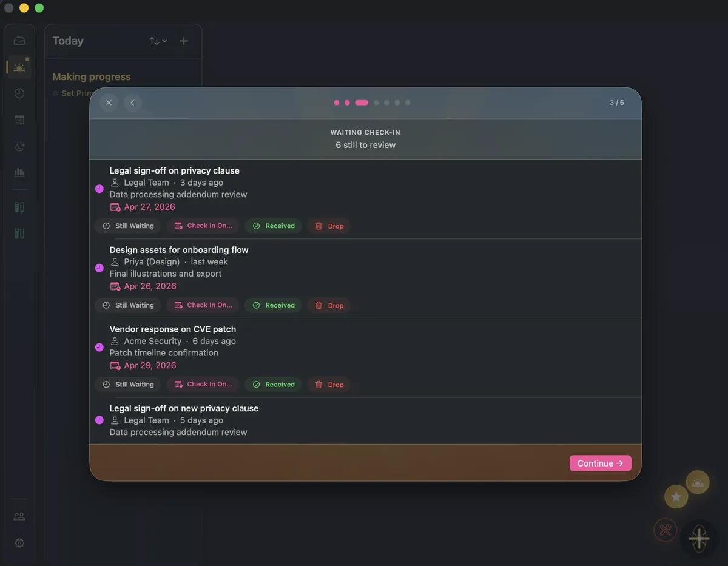Open the bar chart analytics sidebar icon
728x566 pixels.
[x=19, y=173]
